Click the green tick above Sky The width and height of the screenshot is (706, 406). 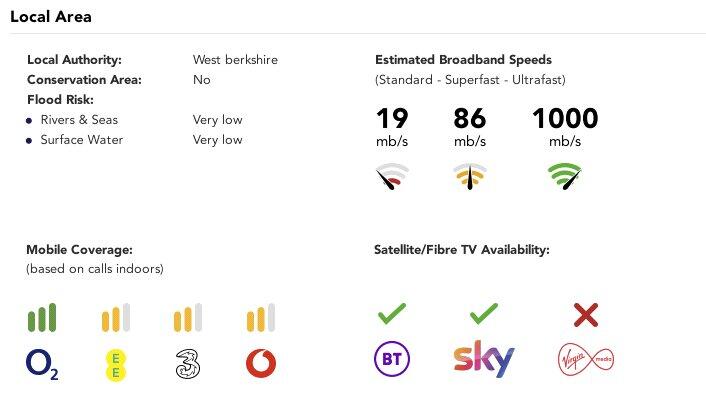[x=484, y=315]
